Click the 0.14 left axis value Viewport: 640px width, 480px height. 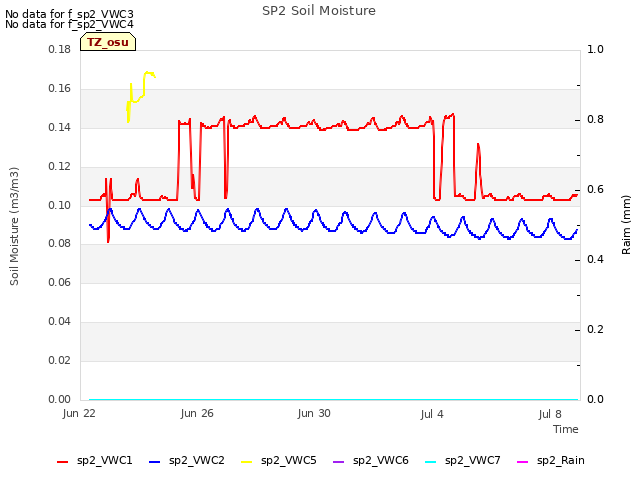60,128
